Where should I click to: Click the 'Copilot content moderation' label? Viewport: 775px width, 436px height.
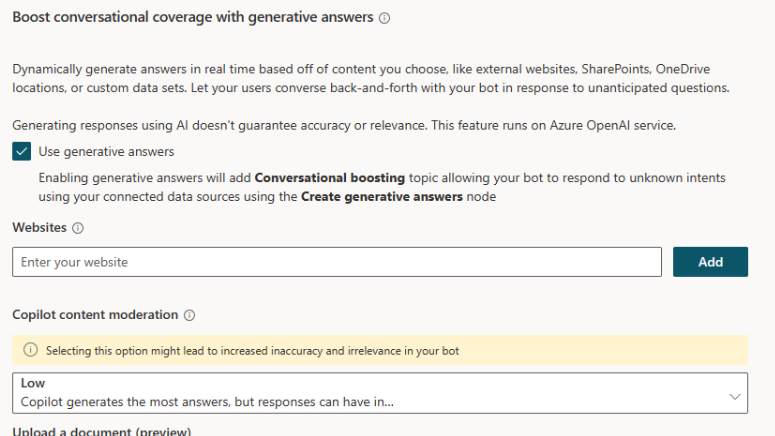coord(95,315)
